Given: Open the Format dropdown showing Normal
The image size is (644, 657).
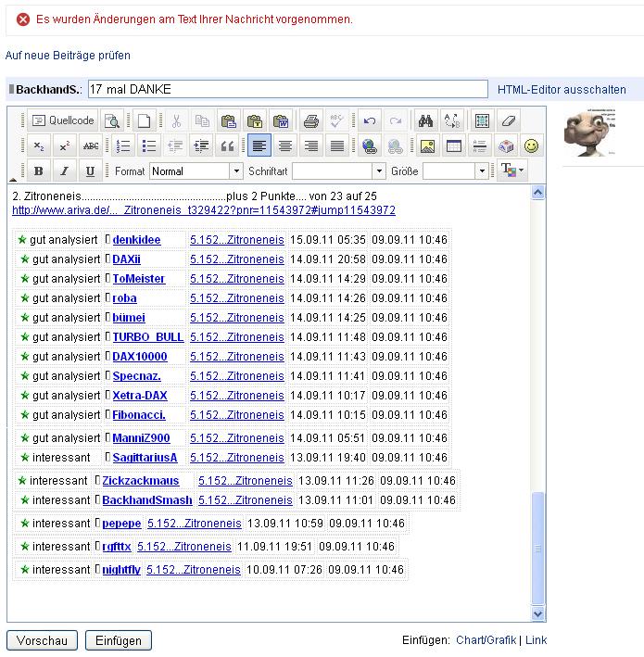Looking at the screenshot, I should point(196,171).
